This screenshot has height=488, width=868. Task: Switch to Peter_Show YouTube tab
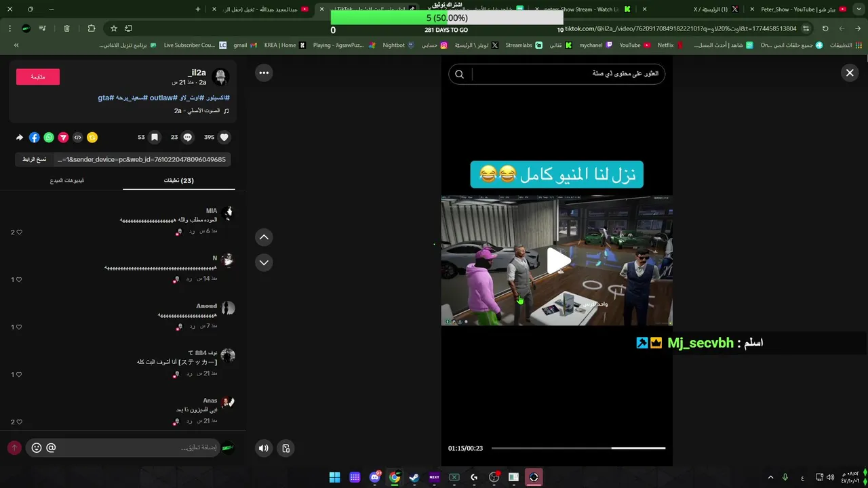803,9
